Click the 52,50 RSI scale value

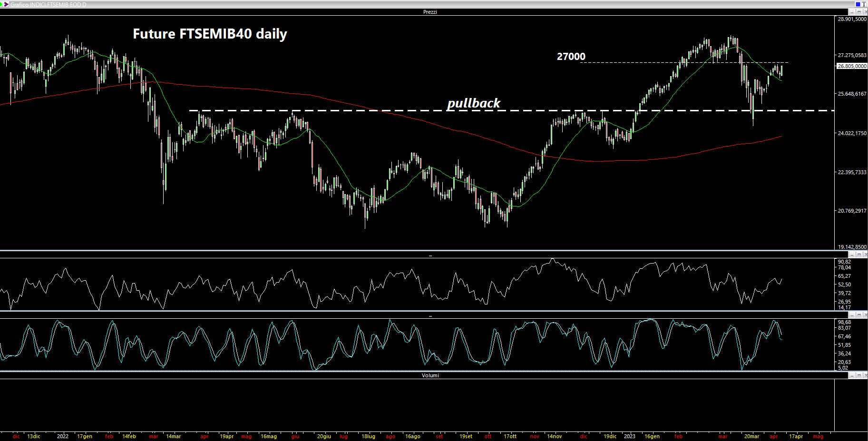click(x=844, y=284)
